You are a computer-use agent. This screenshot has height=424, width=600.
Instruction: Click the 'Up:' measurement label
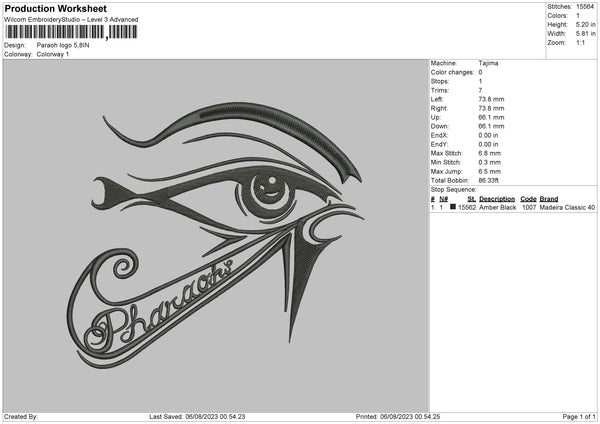(x=435, y=117)
